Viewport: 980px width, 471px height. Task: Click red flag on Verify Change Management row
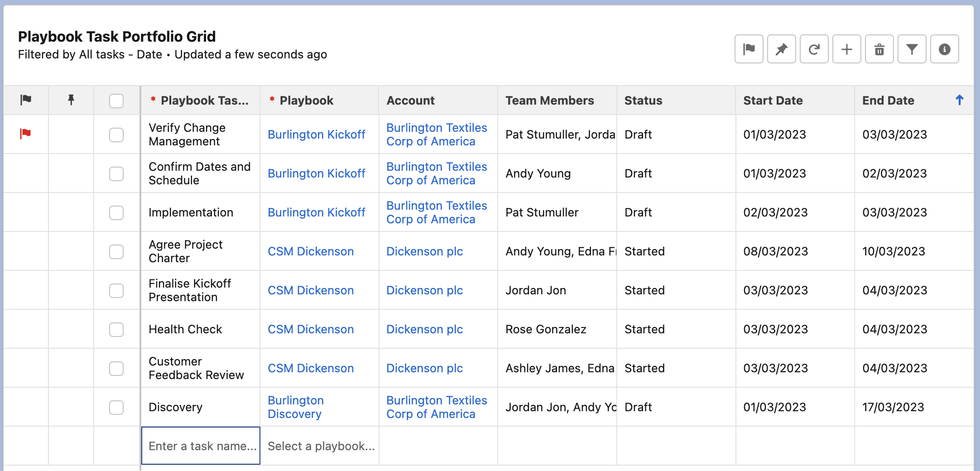point(25,134)
